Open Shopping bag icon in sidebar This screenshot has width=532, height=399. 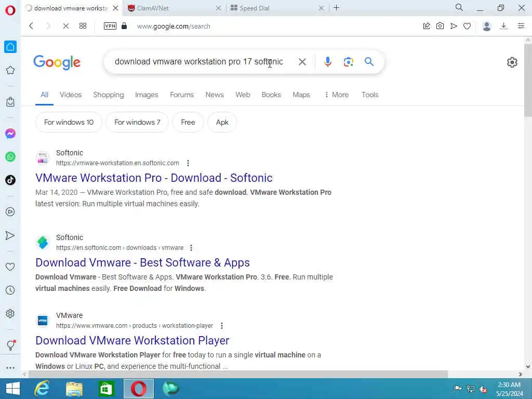10,102
